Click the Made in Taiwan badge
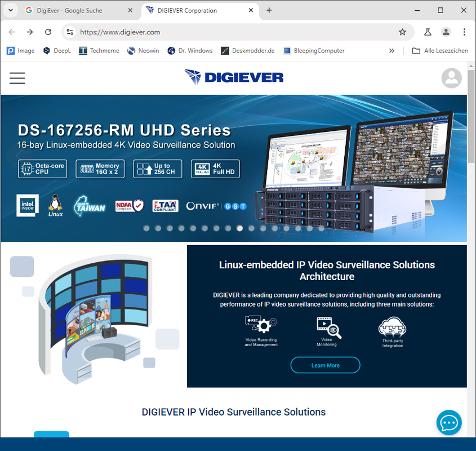 point(89,206)
